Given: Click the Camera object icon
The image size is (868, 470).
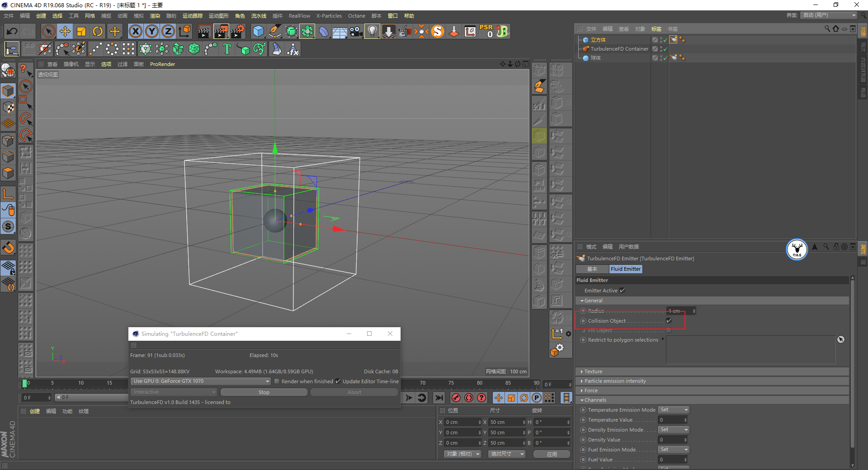Looking at the screenshot, I should [x=356, y=31].
